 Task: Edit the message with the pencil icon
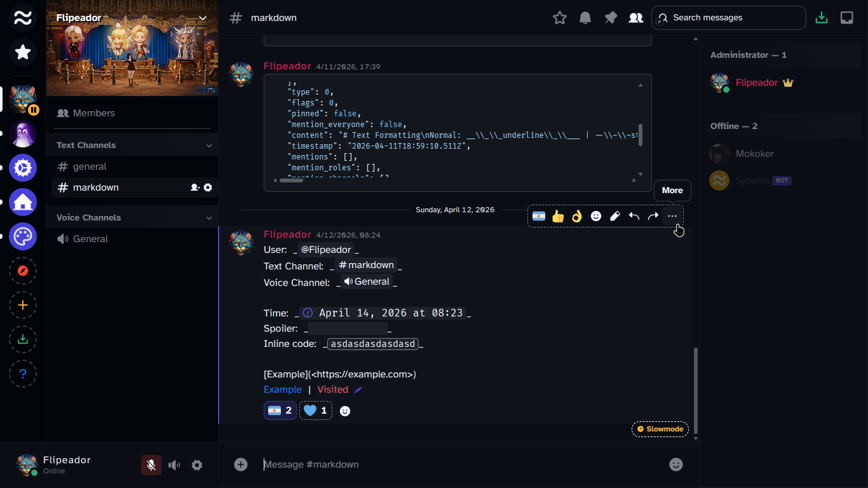click(x=615, y=216)
